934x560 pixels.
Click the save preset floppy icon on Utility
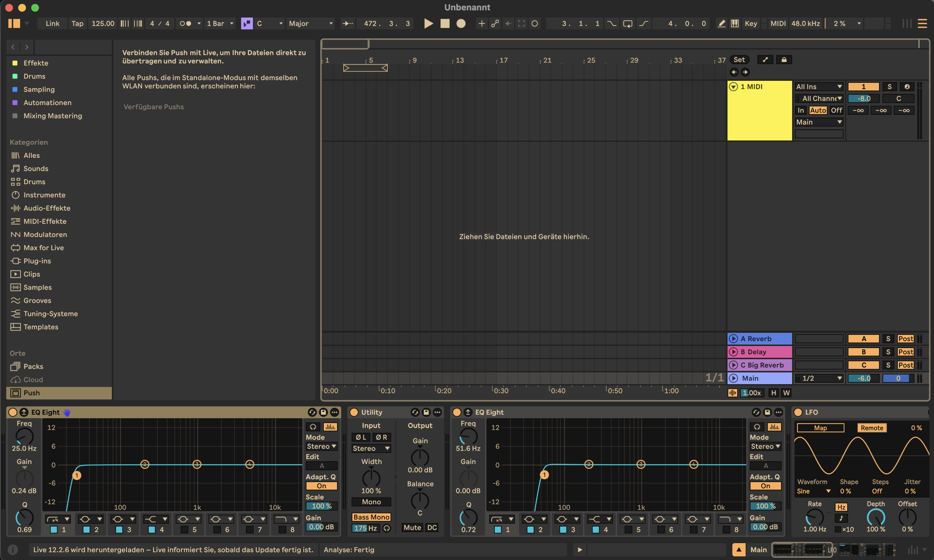[x=426, y=412]
